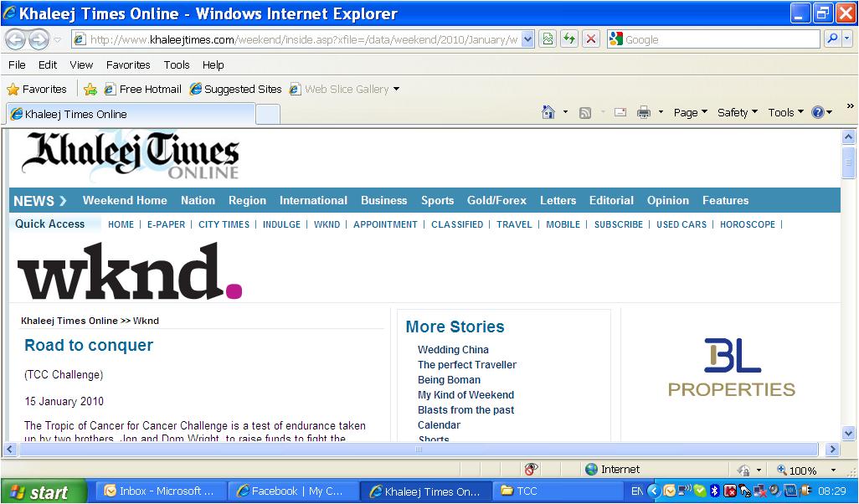Select the Business tab in news navigation

pos(383,200)
